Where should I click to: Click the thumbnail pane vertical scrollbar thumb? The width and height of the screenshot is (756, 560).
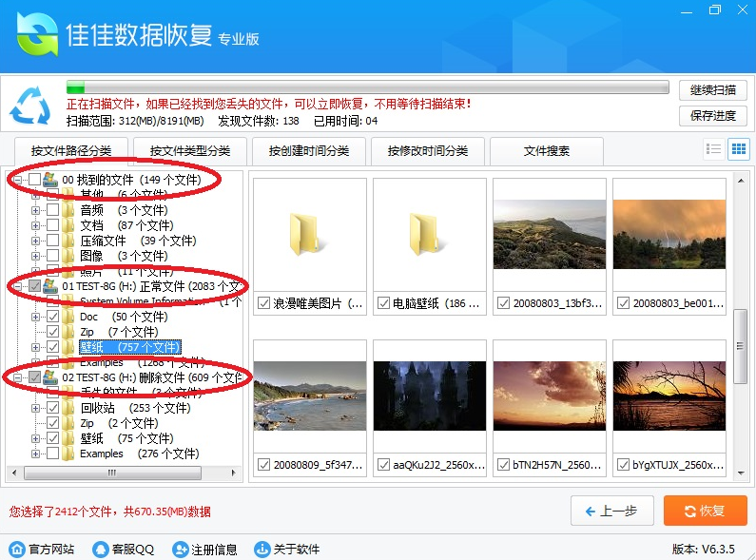click(740, 346)
